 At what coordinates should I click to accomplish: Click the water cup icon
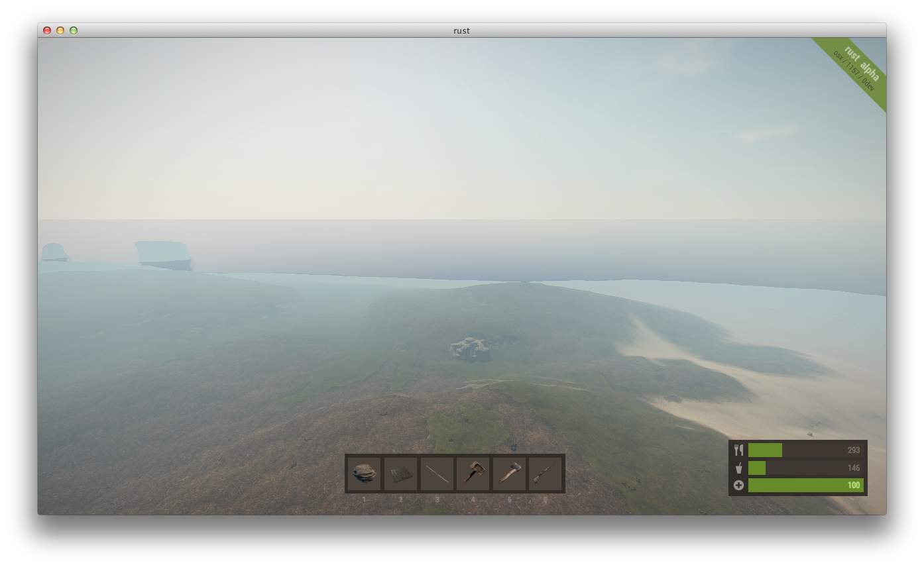point(738,468)
